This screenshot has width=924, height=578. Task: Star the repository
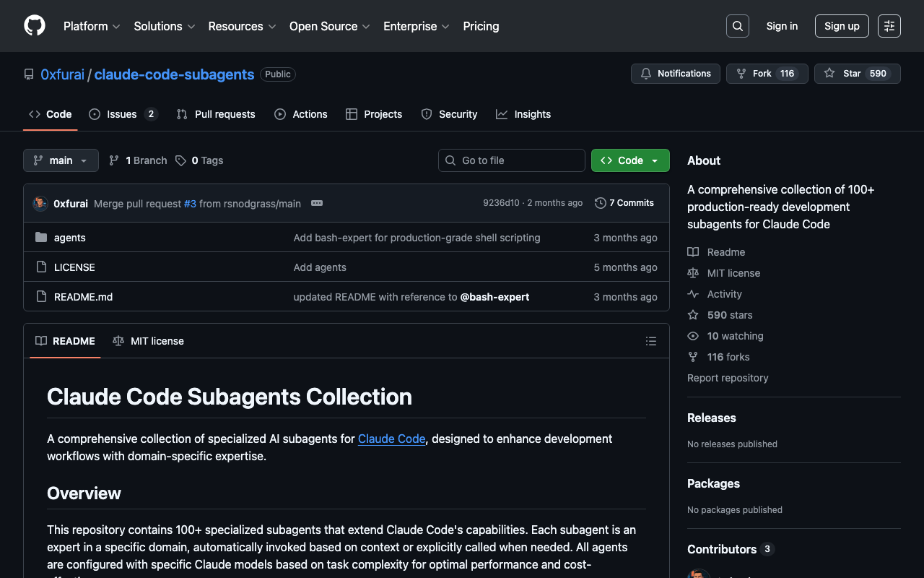(845, 74)
